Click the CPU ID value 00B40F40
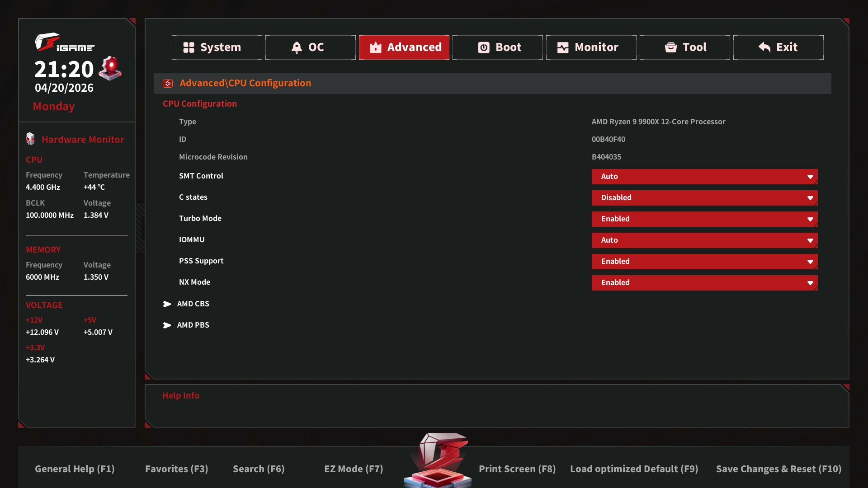Viewport: 868px width, 488px height. point(609,140)
